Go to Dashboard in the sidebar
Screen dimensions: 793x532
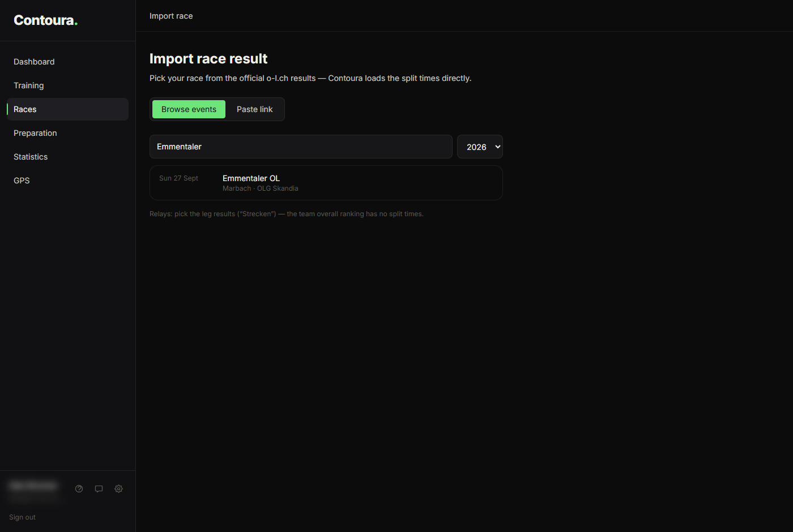(x=67, y=62)
